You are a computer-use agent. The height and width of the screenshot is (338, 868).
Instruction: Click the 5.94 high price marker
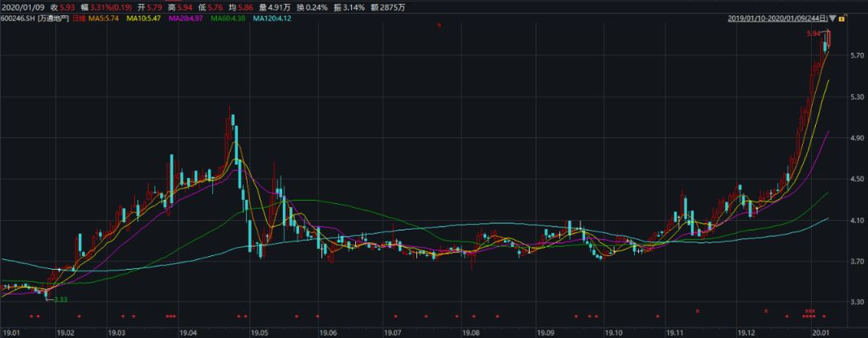pos(816,34)
